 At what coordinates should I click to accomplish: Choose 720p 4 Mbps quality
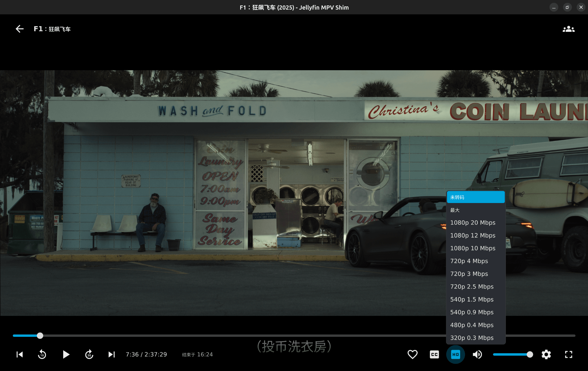pos(476,261)
